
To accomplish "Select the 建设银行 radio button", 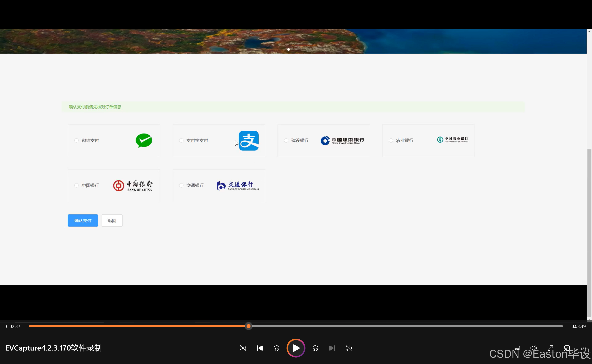I will pyautogui.click(x=286, y=140).
